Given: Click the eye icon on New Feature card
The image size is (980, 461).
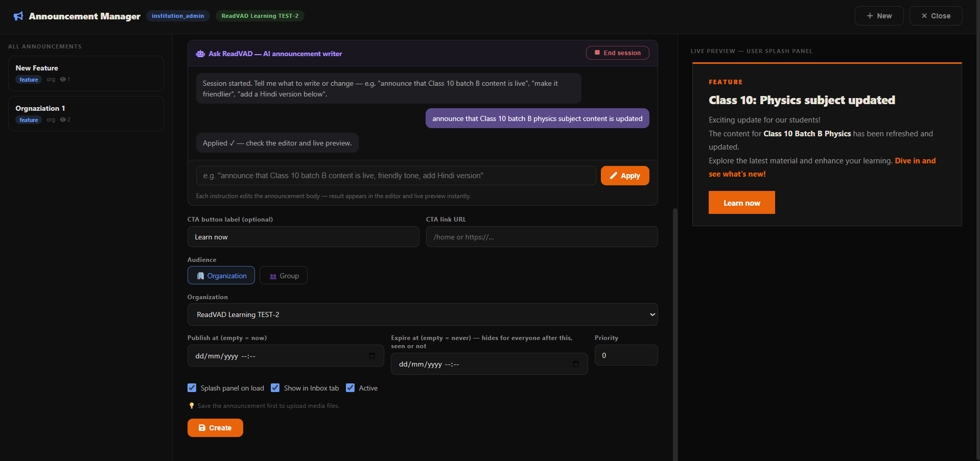Looking at the screenshot, I should coord(63,79).
